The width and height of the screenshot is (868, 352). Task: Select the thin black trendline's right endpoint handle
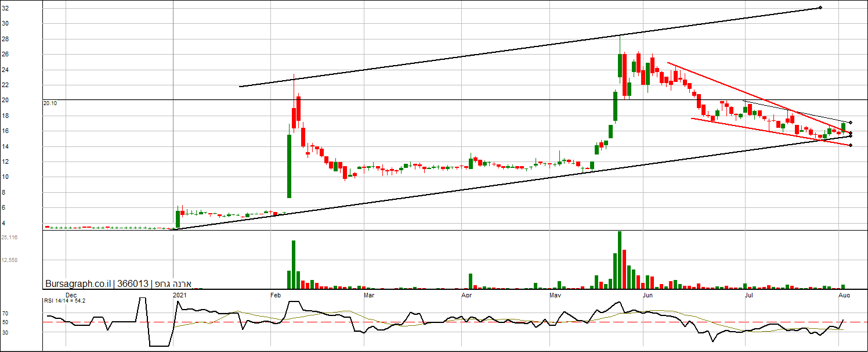[x=851, y=123]
